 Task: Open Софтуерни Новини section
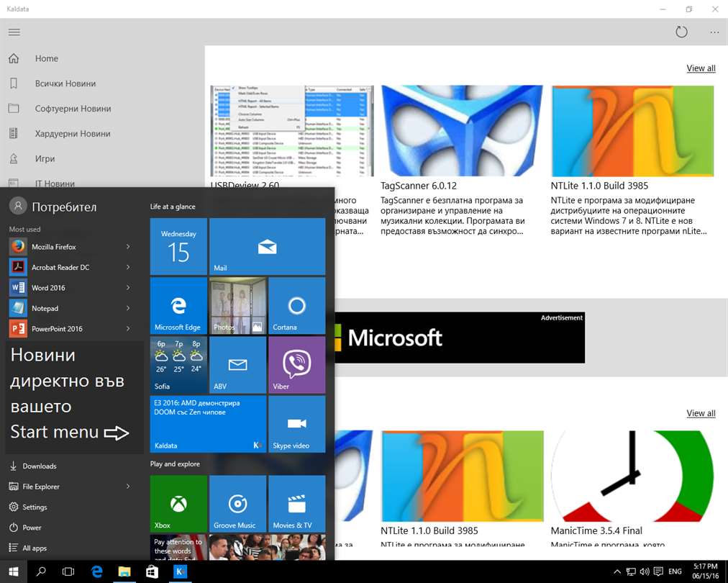73,109
